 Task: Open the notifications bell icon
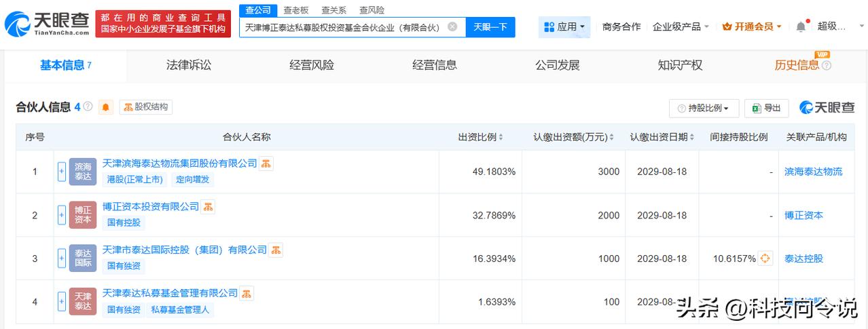(x=801, y=27)
